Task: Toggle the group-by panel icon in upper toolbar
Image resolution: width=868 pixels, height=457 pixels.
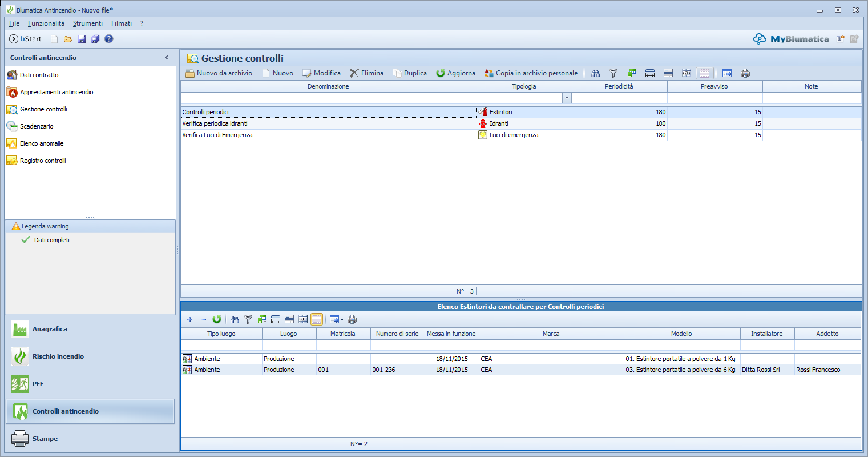Action: (x=632, y=73)
